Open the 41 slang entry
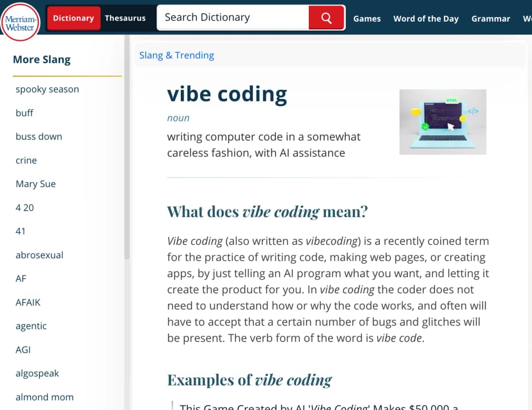 [20, 231]
